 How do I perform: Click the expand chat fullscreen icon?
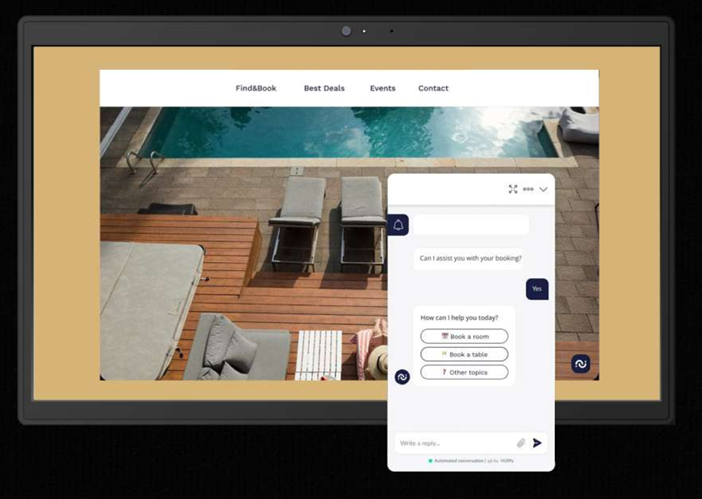513,189
